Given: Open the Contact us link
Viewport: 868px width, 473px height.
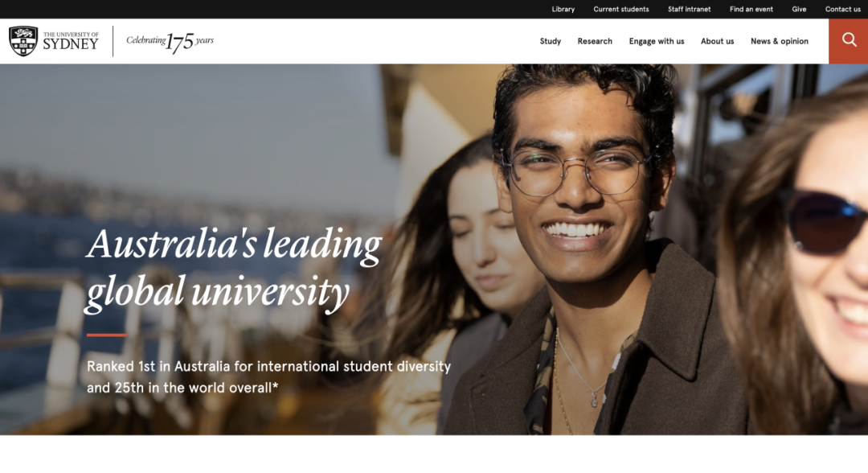Looking at the screenshot, I should tap(842, 10).
